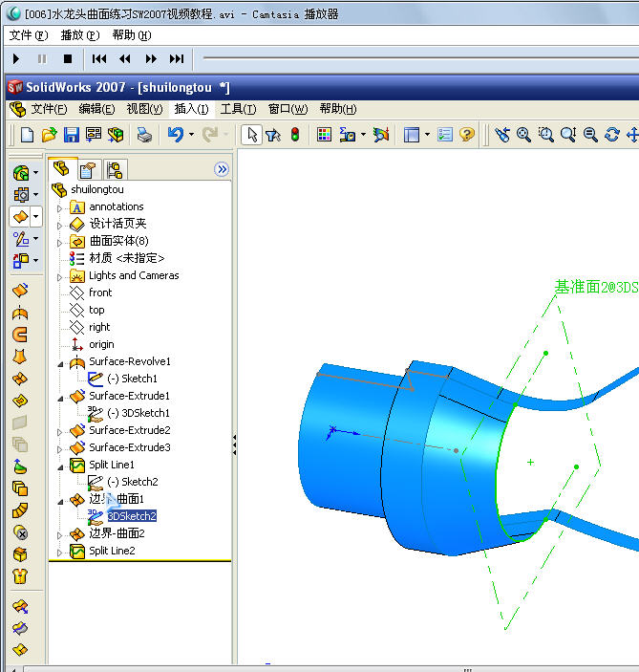Jump to the beginning of the video
Image resolution: width=639 pixels, height=672 pixels.
pyautogui.click(x=99, y=58)
